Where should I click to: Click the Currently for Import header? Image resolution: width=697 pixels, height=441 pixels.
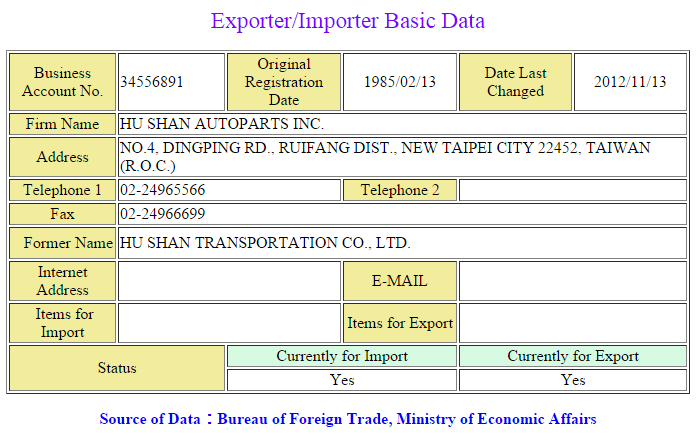tap(342, 356)
